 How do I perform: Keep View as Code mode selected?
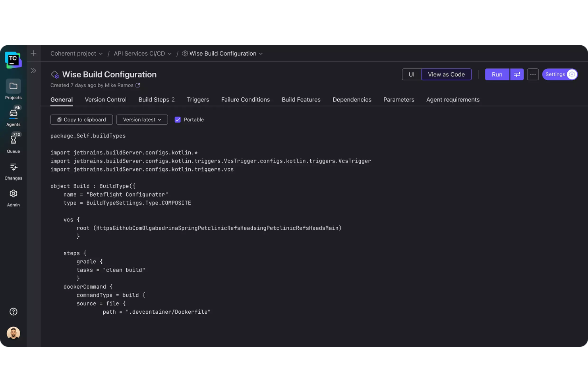click(x=446, y=74)
